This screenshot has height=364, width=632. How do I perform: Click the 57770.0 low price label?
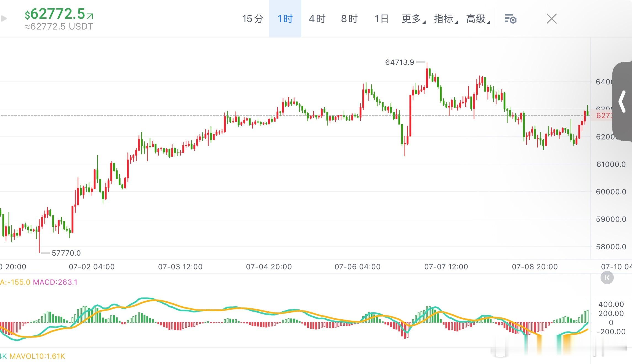tap(66, 253)
